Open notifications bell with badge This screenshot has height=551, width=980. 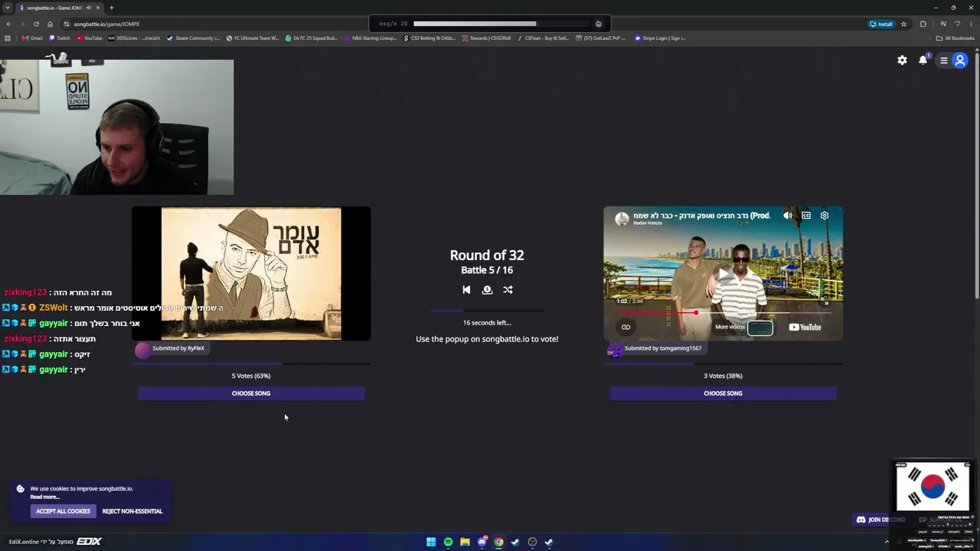(x=923, y=60)
